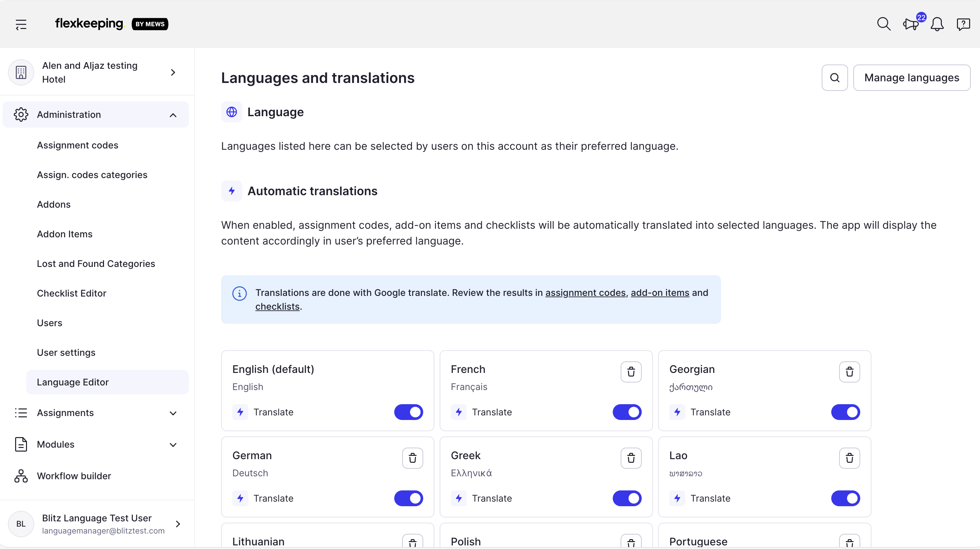Open Assign. codes categories
Screen dimensions: 980x549
(x=92, y=175)
